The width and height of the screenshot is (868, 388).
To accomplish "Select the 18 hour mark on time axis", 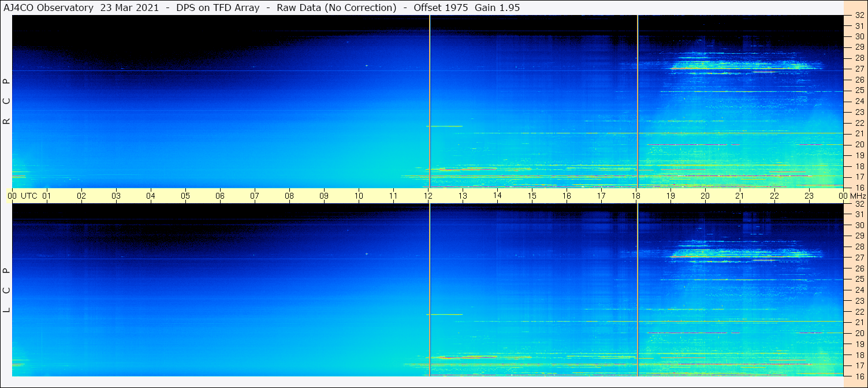I will 636,196.
